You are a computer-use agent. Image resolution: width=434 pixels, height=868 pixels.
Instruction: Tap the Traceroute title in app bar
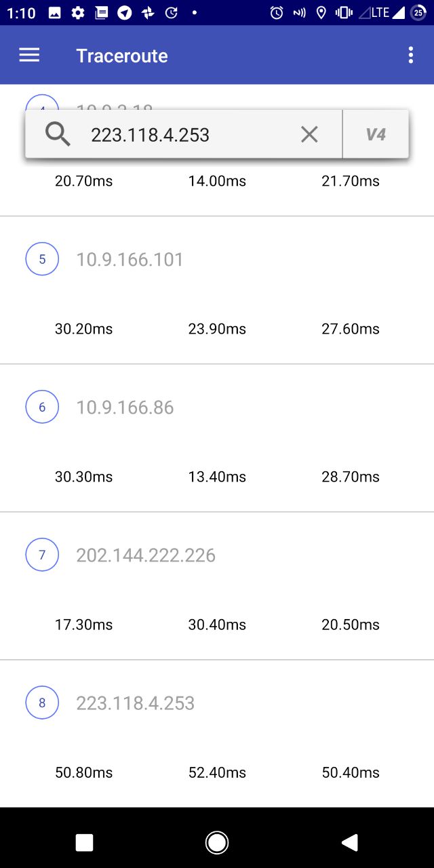122,56
